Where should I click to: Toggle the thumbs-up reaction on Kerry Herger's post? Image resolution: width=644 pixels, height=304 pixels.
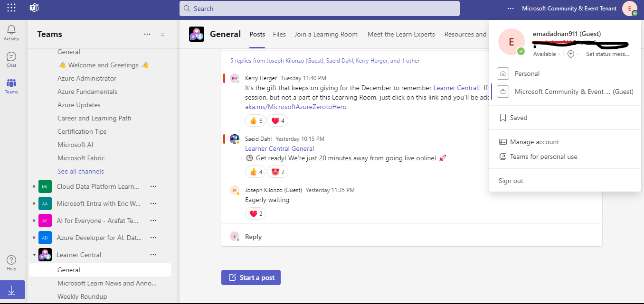255,120
